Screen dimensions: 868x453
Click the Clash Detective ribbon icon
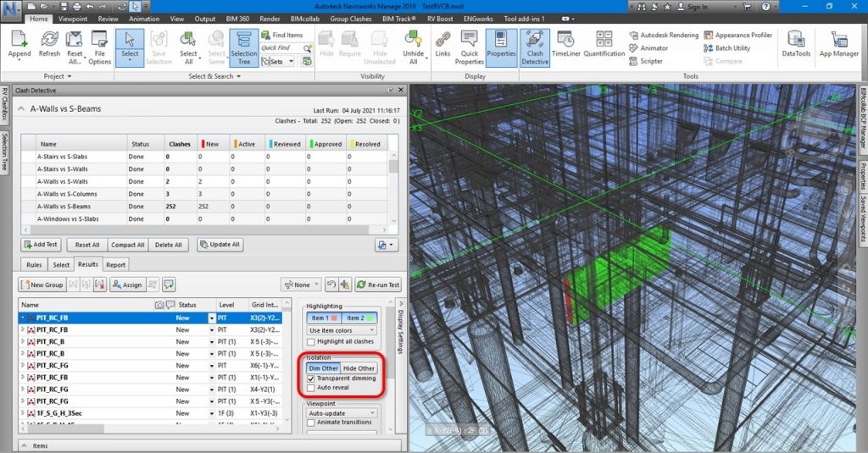pos(535,47)
